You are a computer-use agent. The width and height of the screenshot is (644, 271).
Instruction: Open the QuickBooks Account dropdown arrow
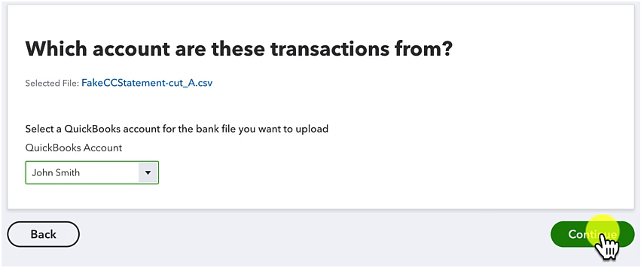pos(148,173)
